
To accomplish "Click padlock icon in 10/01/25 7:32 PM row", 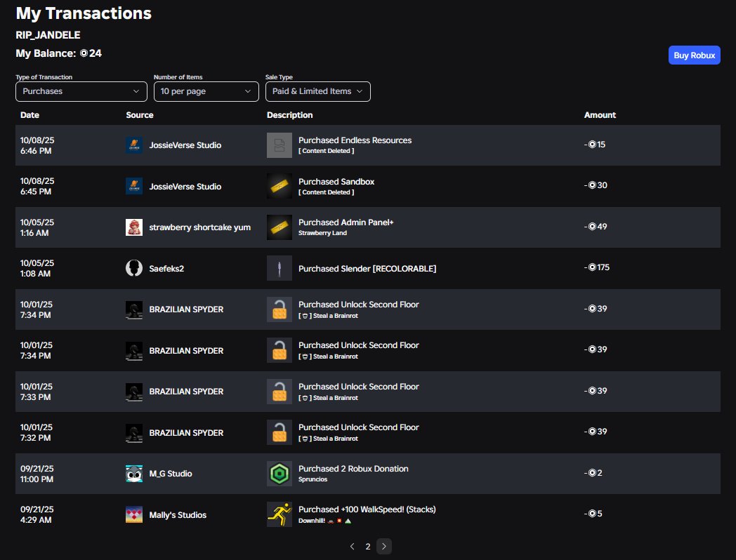I will [x=280, y=432].
